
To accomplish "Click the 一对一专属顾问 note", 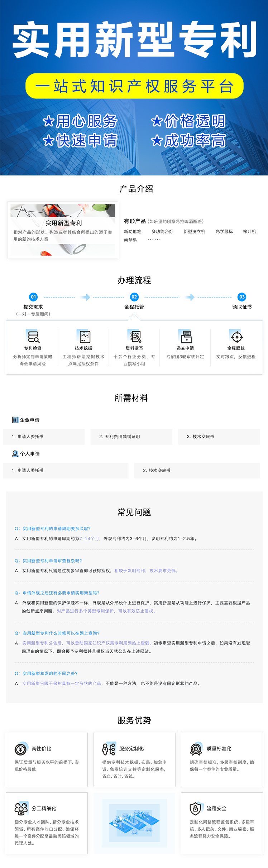I will click(33, 314).
